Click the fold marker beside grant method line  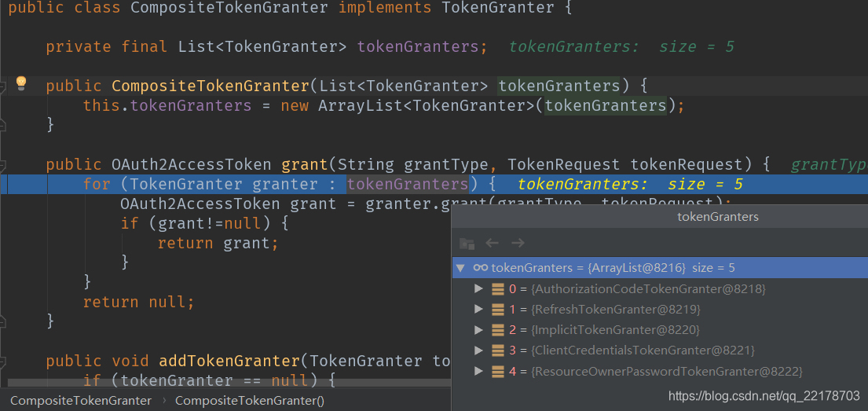[3, 165]
